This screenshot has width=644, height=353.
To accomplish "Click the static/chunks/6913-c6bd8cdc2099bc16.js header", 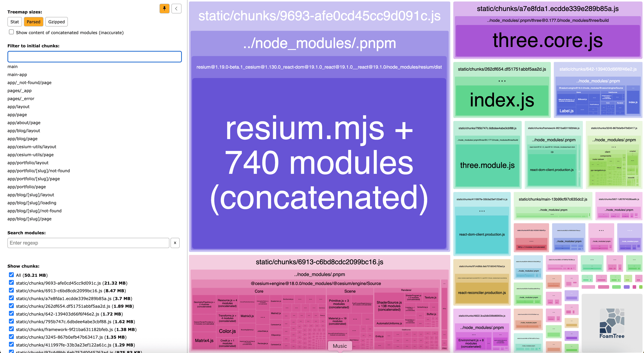I will [319, 262].
